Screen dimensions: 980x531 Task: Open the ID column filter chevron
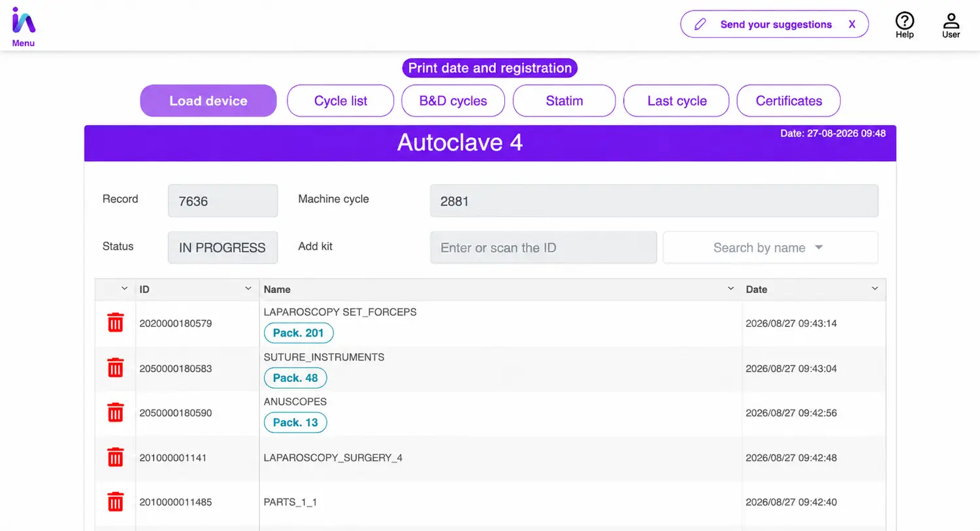click(248, 288)
